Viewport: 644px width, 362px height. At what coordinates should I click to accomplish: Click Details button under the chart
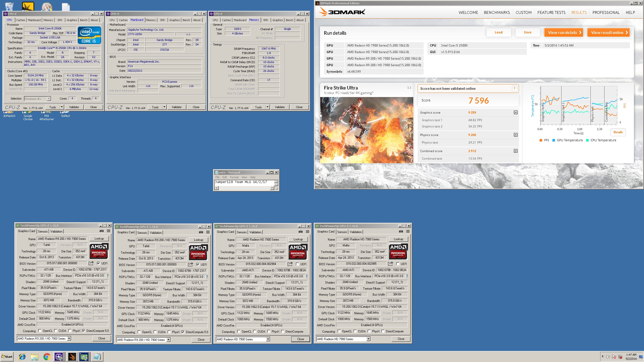click(x=618, y=132)
